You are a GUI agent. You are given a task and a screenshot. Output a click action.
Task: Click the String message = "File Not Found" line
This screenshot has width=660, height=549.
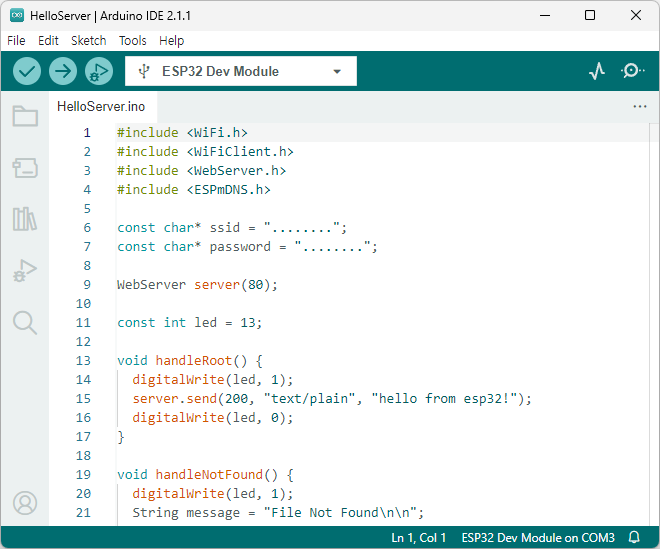[x=278, y=513]
